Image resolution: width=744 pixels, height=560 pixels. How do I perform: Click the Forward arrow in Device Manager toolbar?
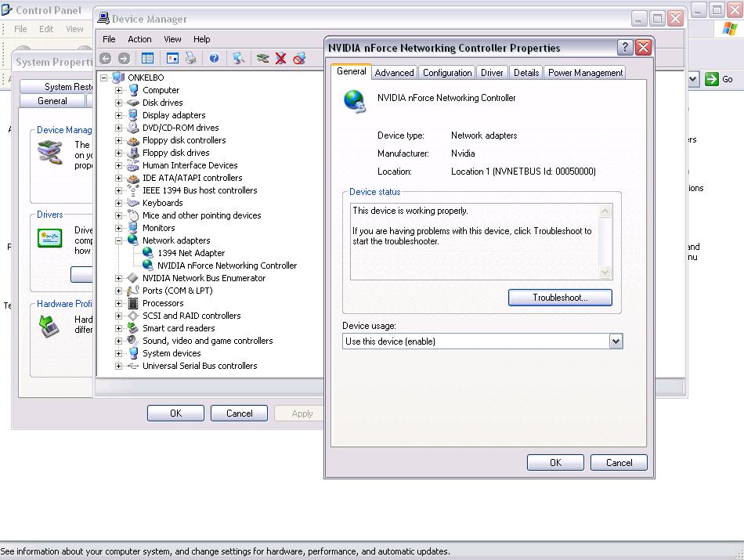coord(124,59)
